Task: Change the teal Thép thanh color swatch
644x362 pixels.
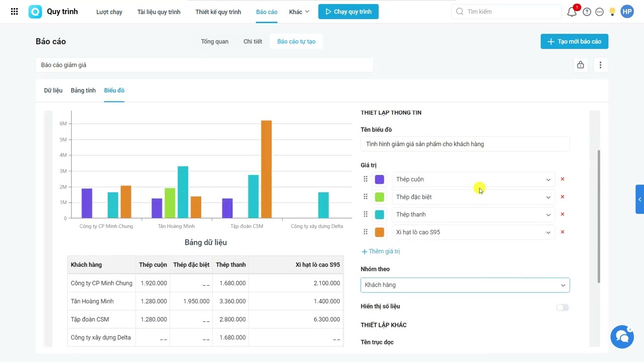Action: point(379,215)
